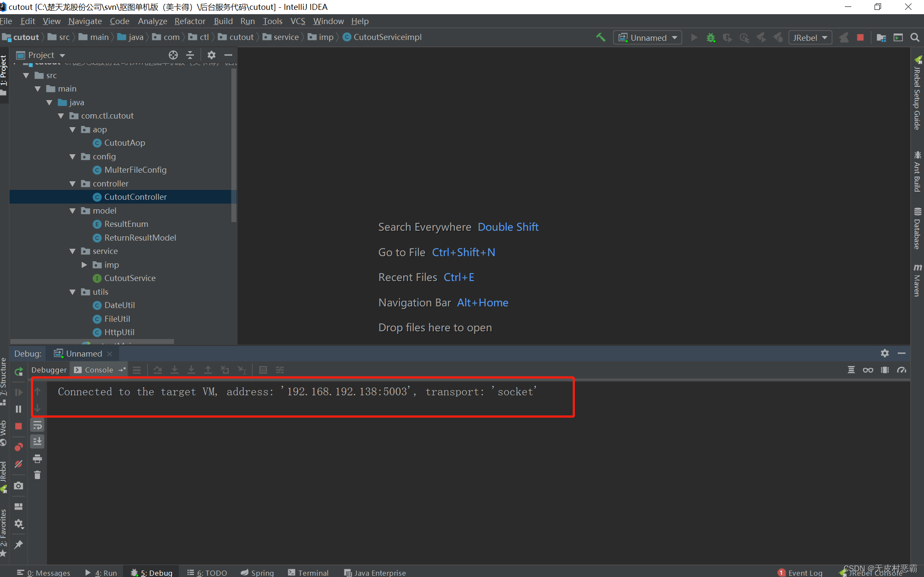Click the Project tree vertical scrollbar
This screenshot has height=577, width=924.
click(x=234, y=145)
